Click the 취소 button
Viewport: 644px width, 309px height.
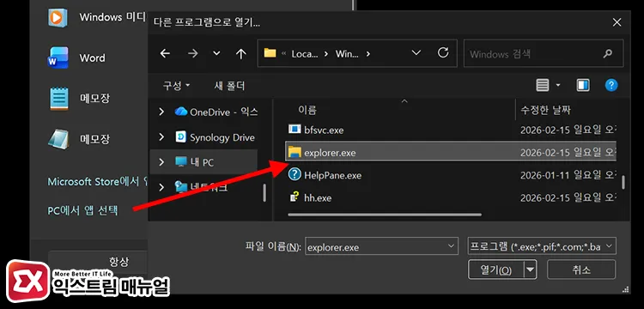click(581, 270)
